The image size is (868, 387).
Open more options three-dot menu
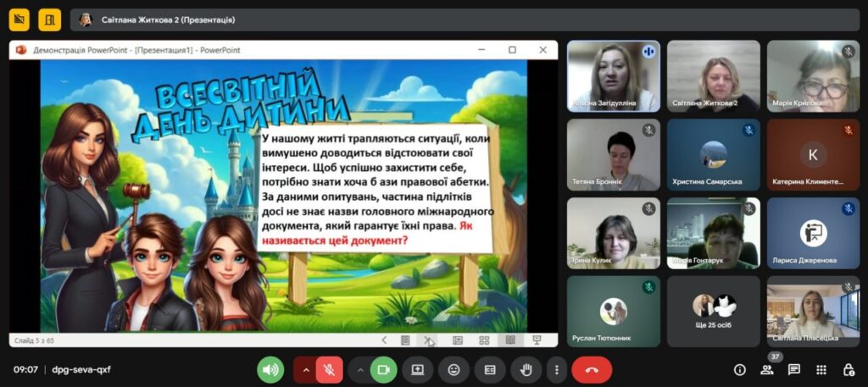pyautogui.click(x=555, y=369)
